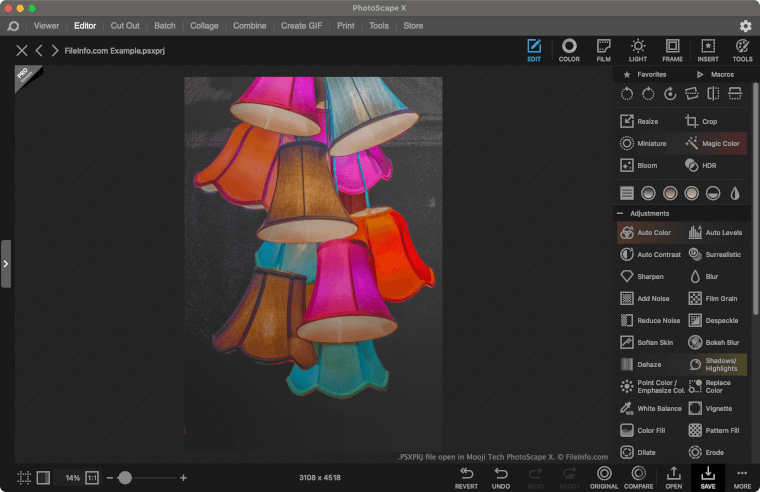This screenshot has width=760, height=492.
Task: Collapse the Adjustments section
Action: click(620, 213)
